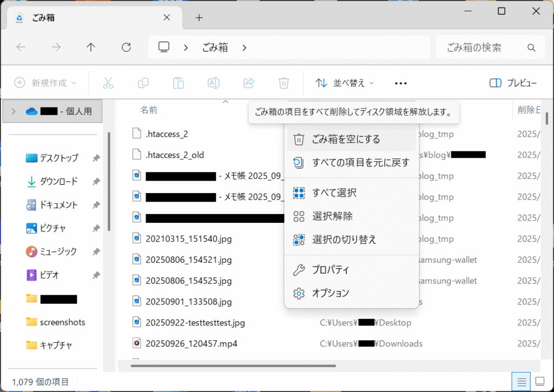Click the file list vertical scrollbar
This screenshot has height=392, width=554.
[546, 118]
